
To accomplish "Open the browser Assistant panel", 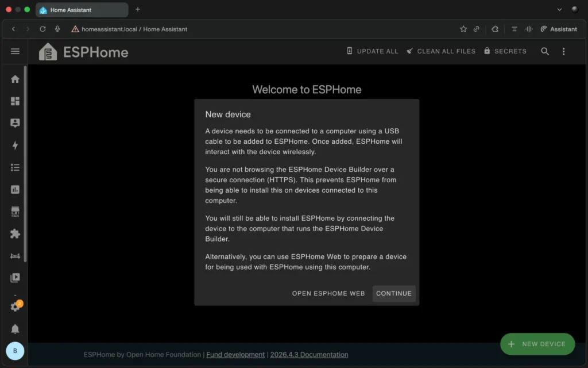I will coord(558,29).
